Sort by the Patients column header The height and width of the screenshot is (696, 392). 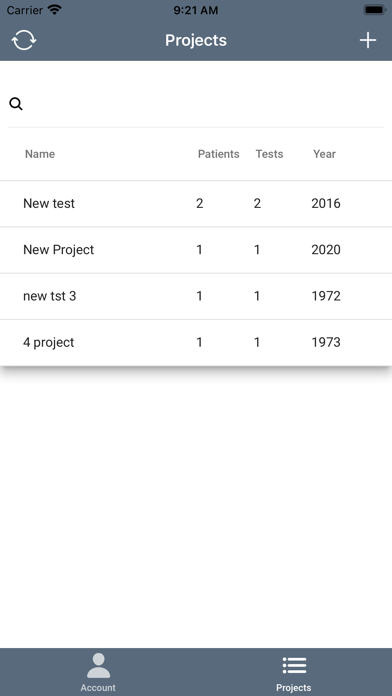(x=218, y=154)
